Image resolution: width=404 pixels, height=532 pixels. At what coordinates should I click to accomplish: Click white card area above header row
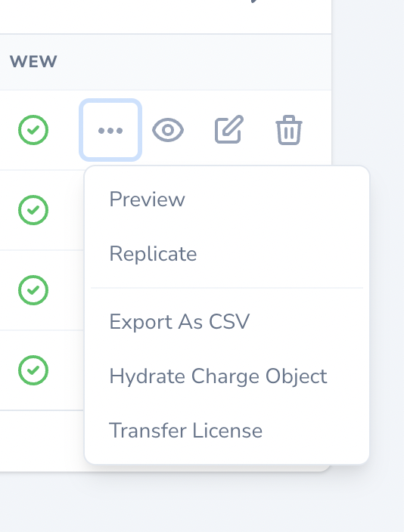pyautogui.click(x=136, y=17)
